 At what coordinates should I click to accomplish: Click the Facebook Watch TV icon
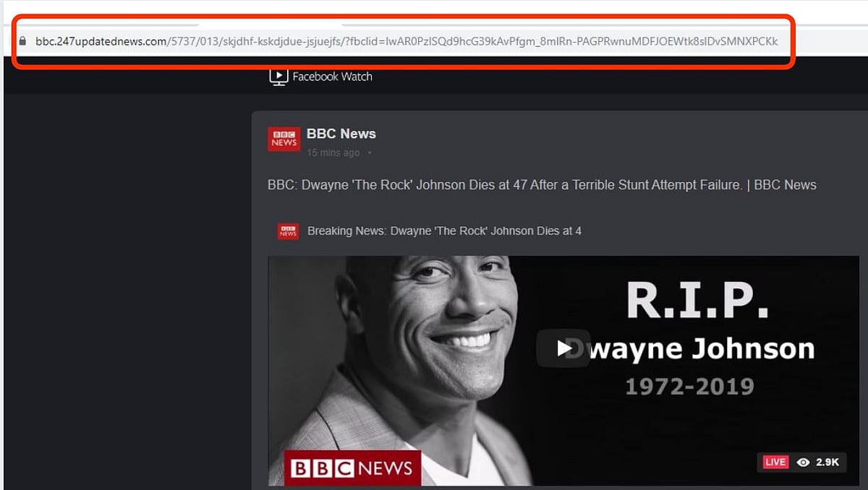278,77
